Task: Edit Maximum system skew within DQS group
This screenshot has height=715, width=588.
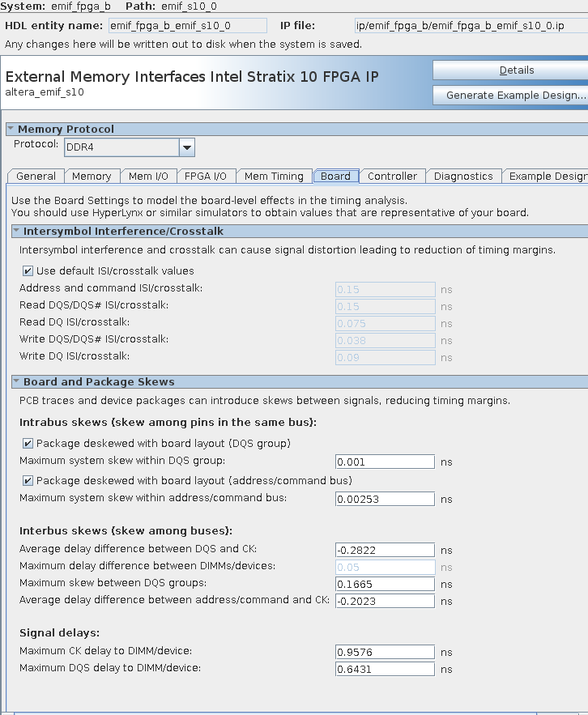Action: point(385,462)
